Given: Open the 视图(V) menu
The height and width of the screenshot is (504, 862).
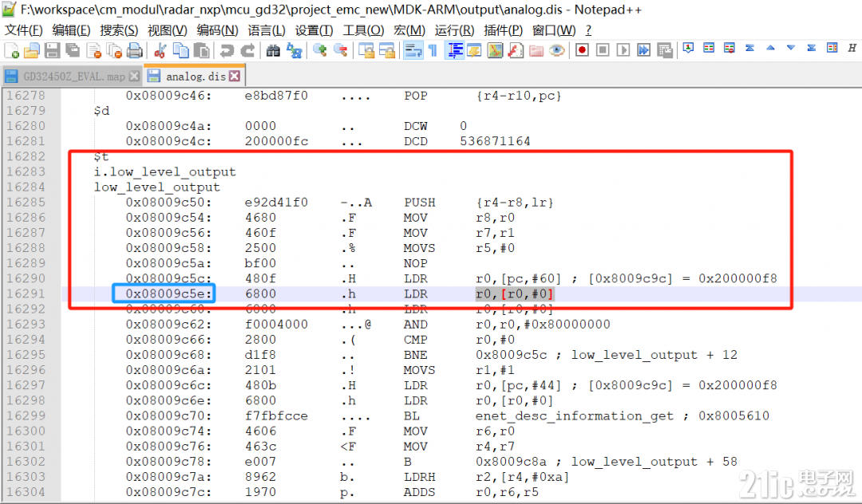Looking at the screenshot, I should [x=167, y=30].
